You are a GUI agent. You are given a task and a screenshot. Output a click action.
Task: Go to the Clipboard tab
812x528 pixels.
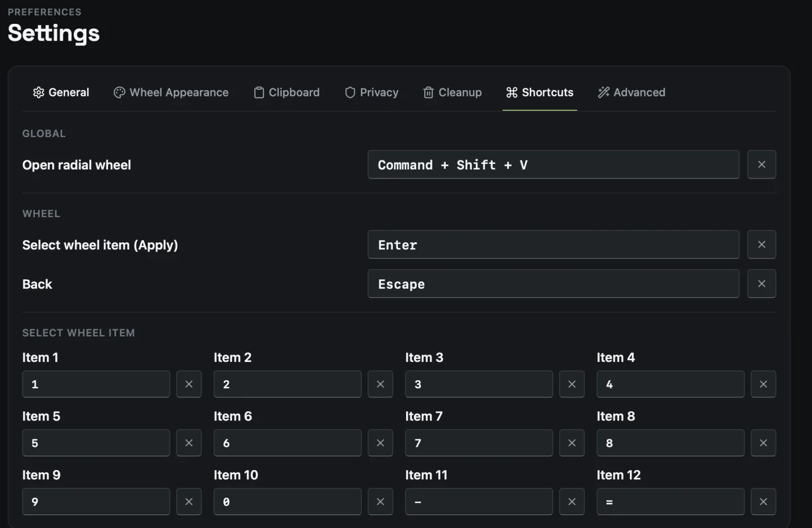click(287, 92)
